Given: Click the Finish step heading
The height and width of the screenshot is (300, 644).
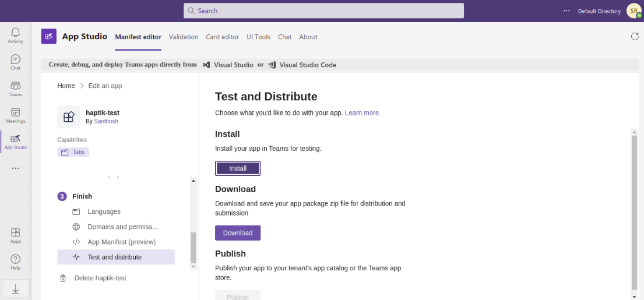Looking at the screenshot, I should click(x=82, y=196).
